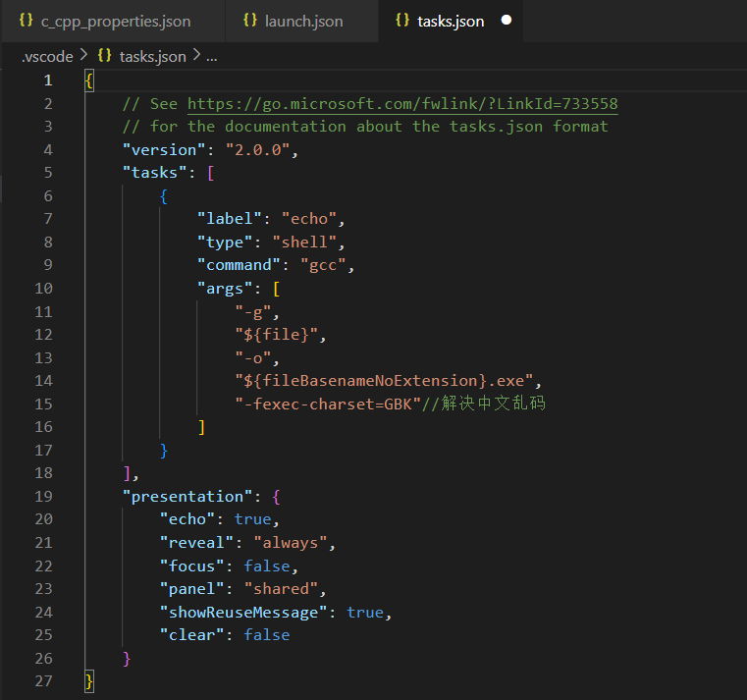The height and width of the screenshot is (700, 747).
Task: Click the comment text on line 3
Action: (x=365, y=127)
